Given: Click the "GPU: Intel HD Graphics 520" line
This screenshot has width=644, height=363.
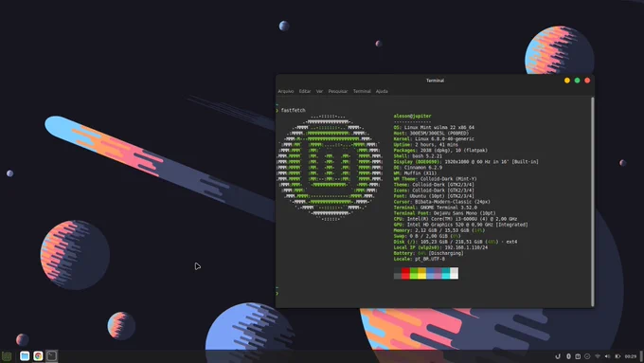Looking at the screenshot, I should [461, 225].
